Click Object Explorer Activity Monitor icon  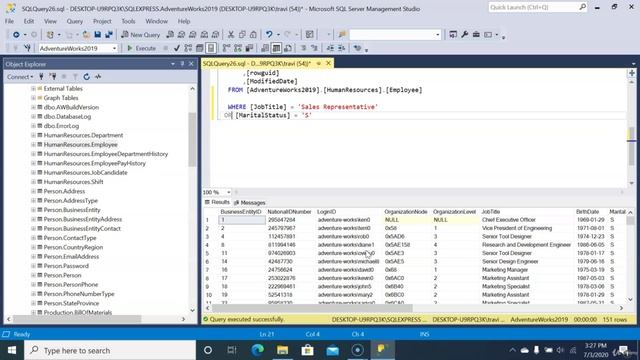98,77
